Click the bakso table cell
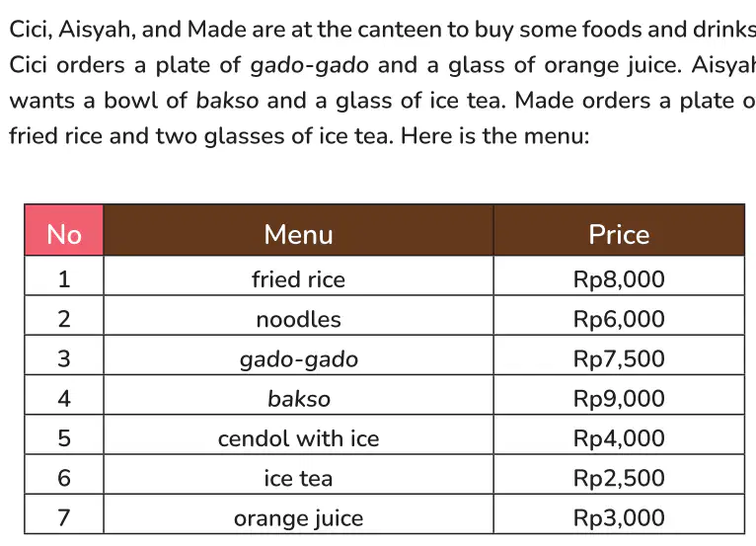Image resolution: width=756 pixels, height=546 pixels. [298, 395]
